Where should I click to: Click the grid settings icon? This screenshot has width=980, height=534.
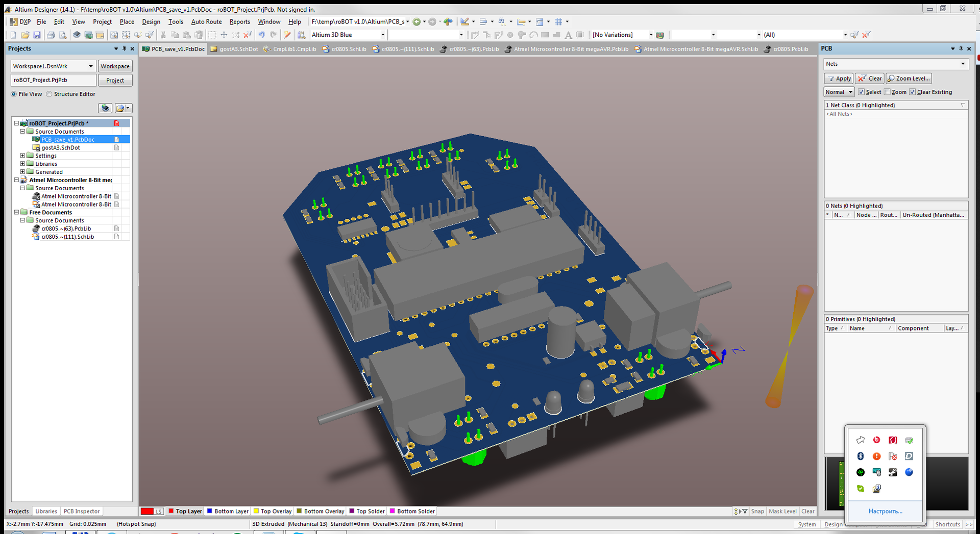558,21
